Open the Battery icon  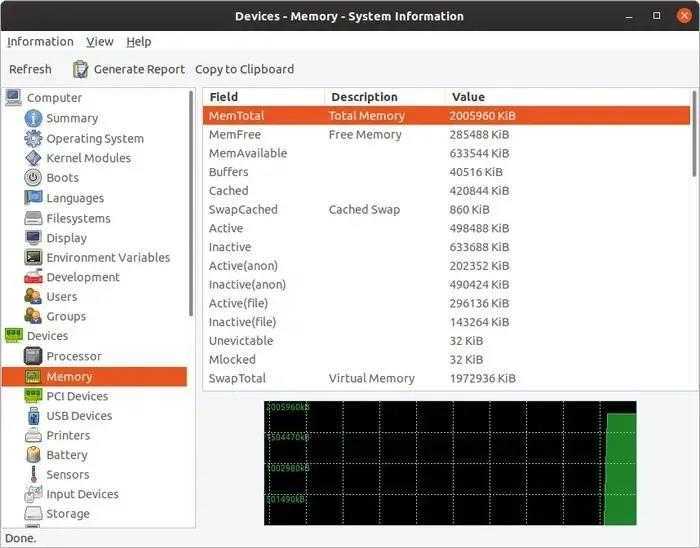[33, 455]
